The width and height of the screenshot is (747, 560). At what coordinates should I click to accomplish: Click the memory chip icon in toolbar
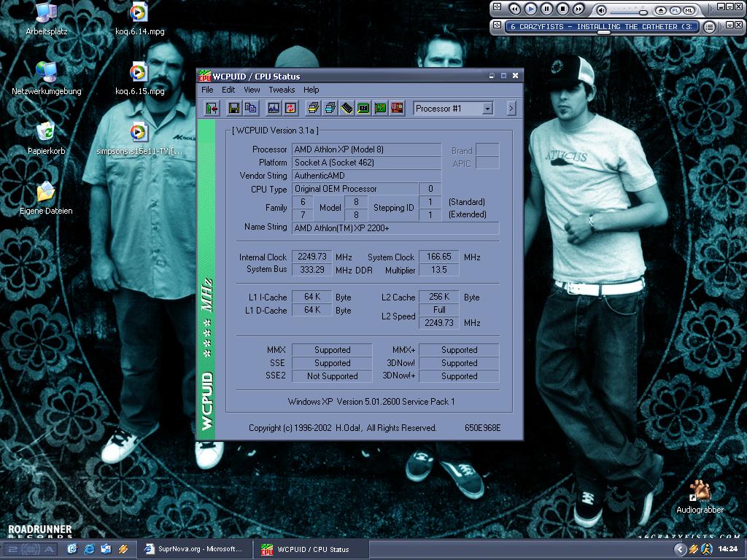(x=347, y=108)
